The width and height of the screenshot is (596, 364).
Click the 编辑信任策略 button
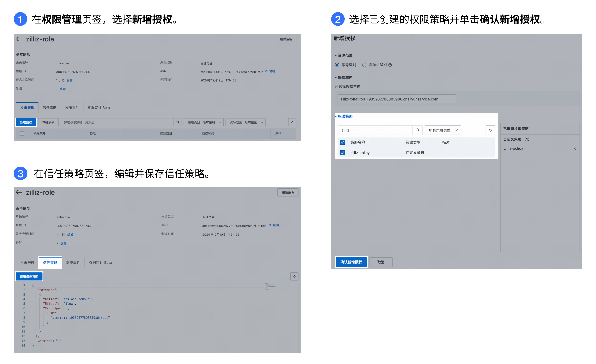29,277
